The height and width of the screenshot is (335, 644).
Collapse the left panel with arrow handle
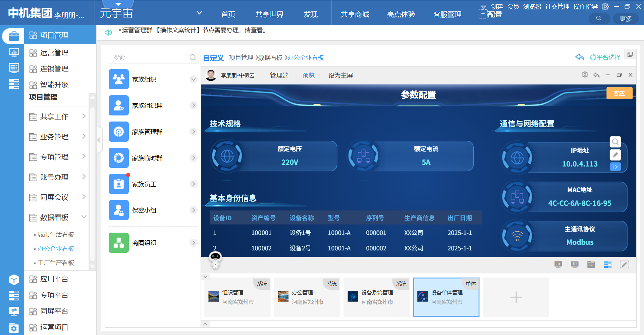point(99,140)
